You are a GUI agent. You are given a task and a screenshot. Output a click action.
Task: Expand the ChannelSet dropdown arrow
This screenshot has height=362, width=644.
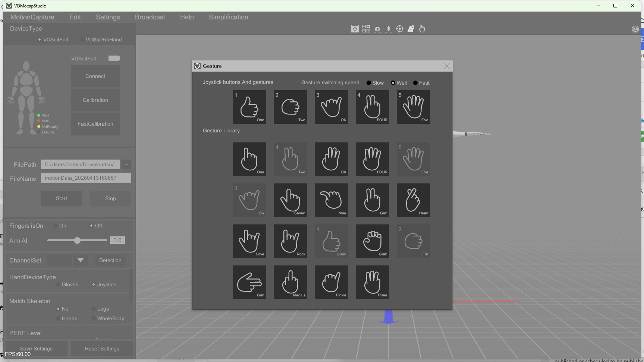(x=81, y=260)
